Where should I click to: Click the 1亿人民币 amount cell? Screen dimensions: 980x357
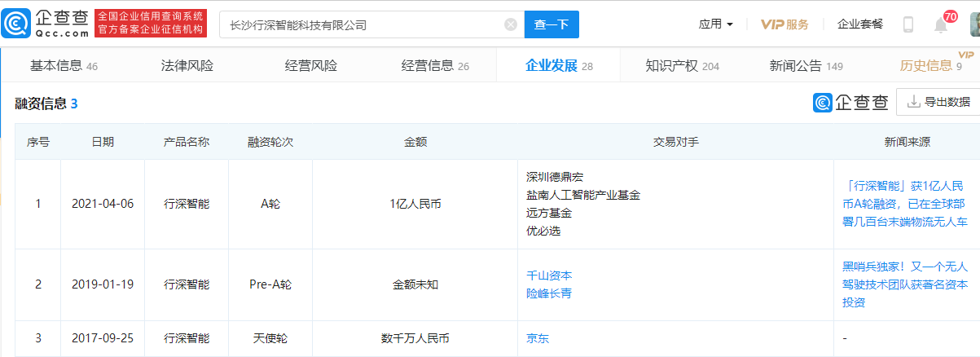[x=415, y=204]
